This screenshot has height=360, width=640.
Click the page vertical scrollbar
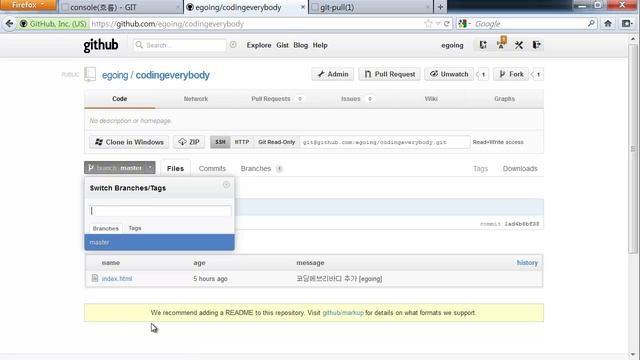pyautogui.click(x=633, y=149)
